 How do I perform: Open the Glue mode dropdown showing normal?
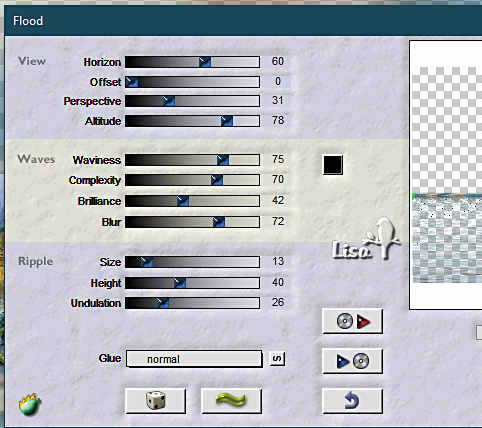click(x=194, y=359)
